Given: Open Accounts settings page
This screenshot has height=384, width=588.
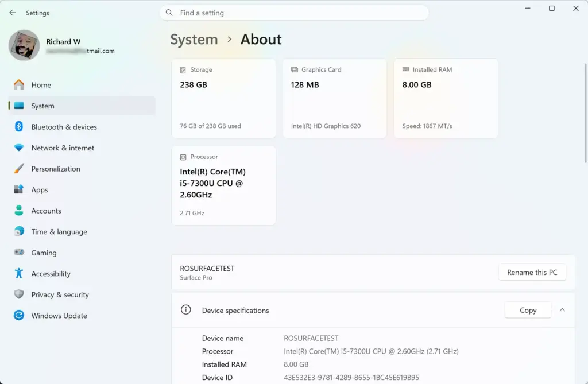Looking at the screenshot, I should [82, 211].
